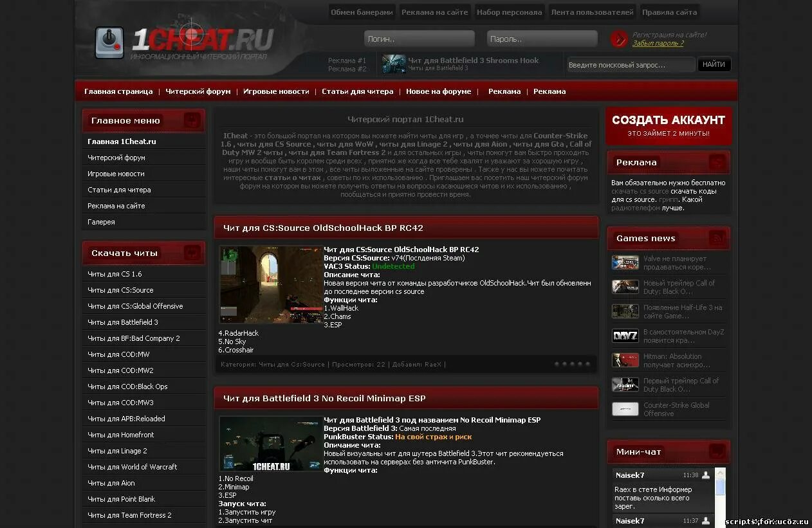This screenshot has width=812, height=528.
Task: Open Читы для CS:Source sidebar category
Action: [120, 290]
